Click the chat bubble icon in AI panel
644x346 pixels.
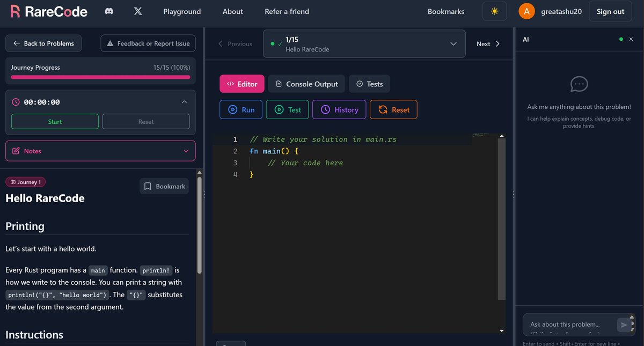tap(579, 84)
